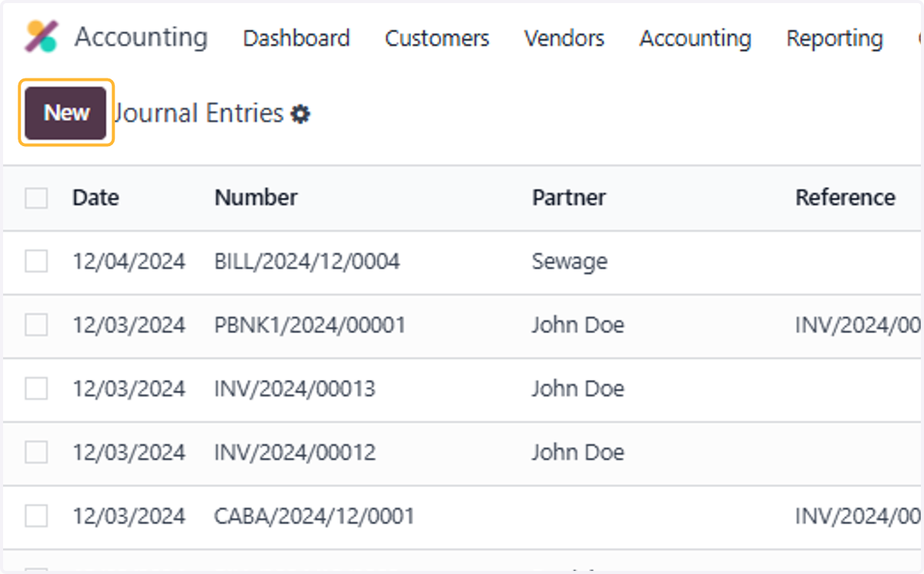This screenshot has height=574, width=924.
Task: Open the Customers menu
Action: [437, 38]
